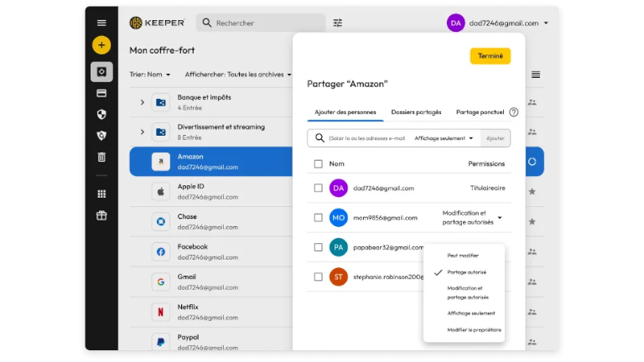The height and width of the screenshot is (362, 644).
Task: Open the gift icon in sidebar
Action: click(x=101, y=215)
